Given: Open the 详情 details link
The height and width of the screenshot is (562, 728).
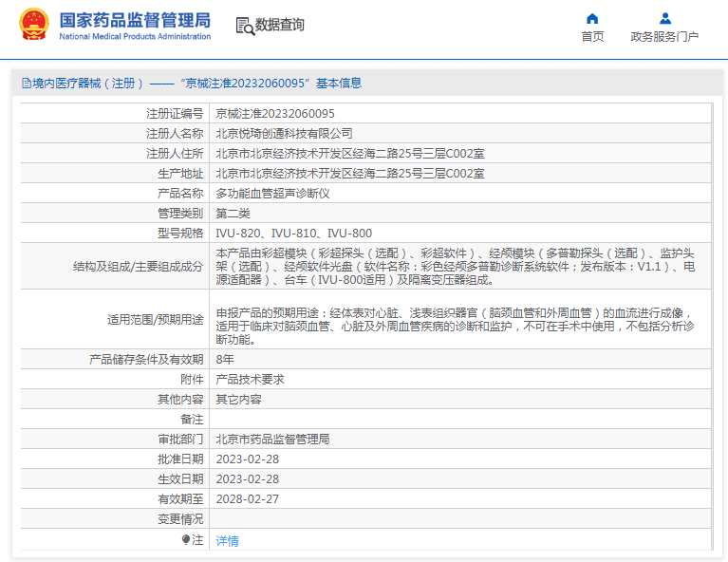Looking at the screenshot, I should [227, 540].
